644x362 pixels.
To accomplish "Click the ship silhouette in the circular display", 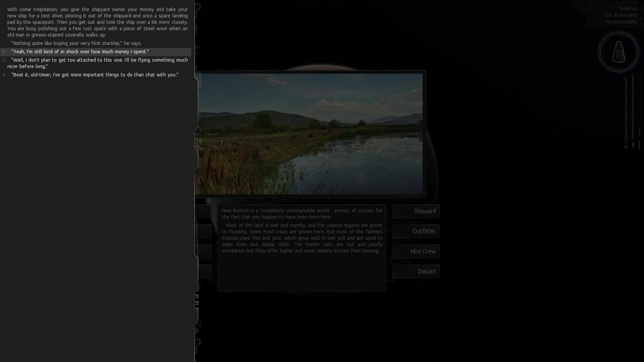I will 619,52.
